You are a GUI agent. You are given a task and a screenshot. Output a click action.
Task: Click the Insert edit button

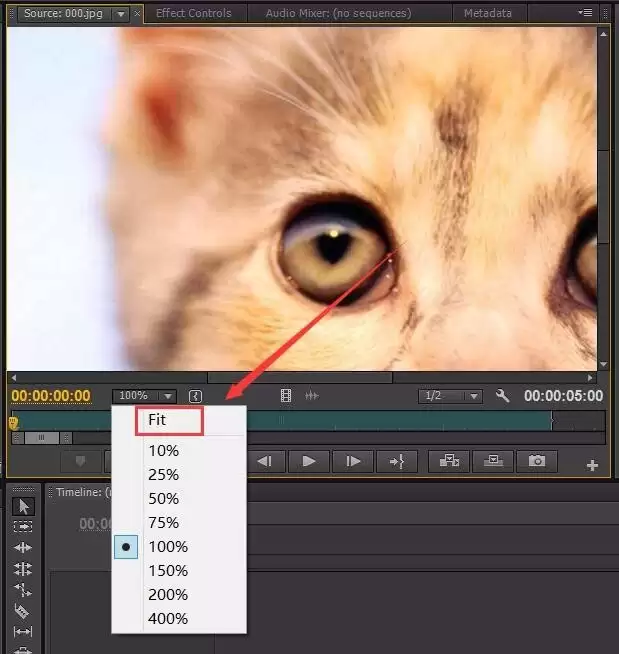pyautogui.click(x=449, y=461)
